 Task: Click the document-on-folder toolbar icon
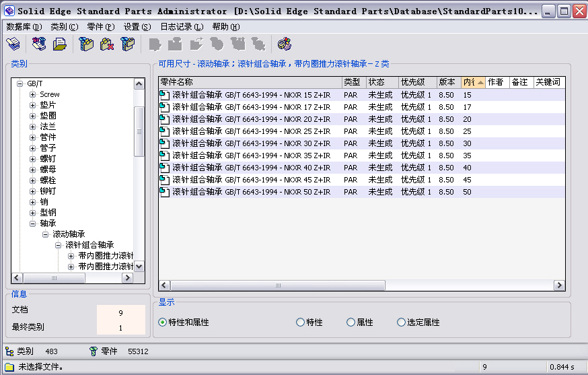(x=60, y=44)
